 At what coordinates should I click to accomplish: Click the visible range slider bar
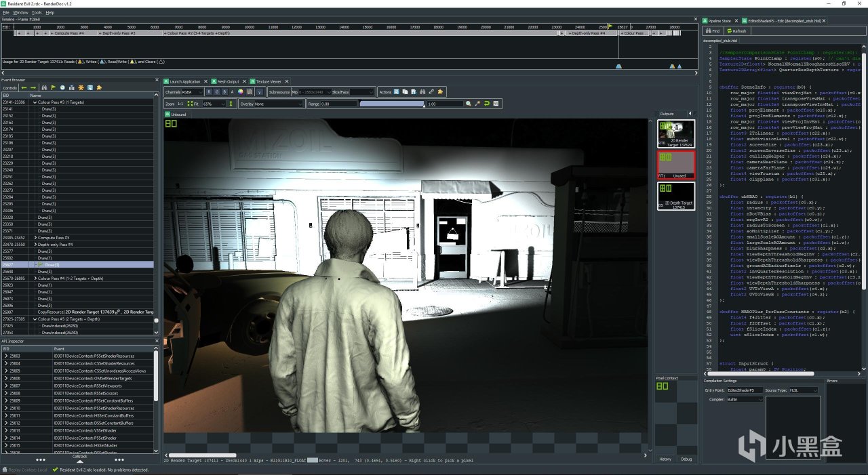click(x=392, y=104)
